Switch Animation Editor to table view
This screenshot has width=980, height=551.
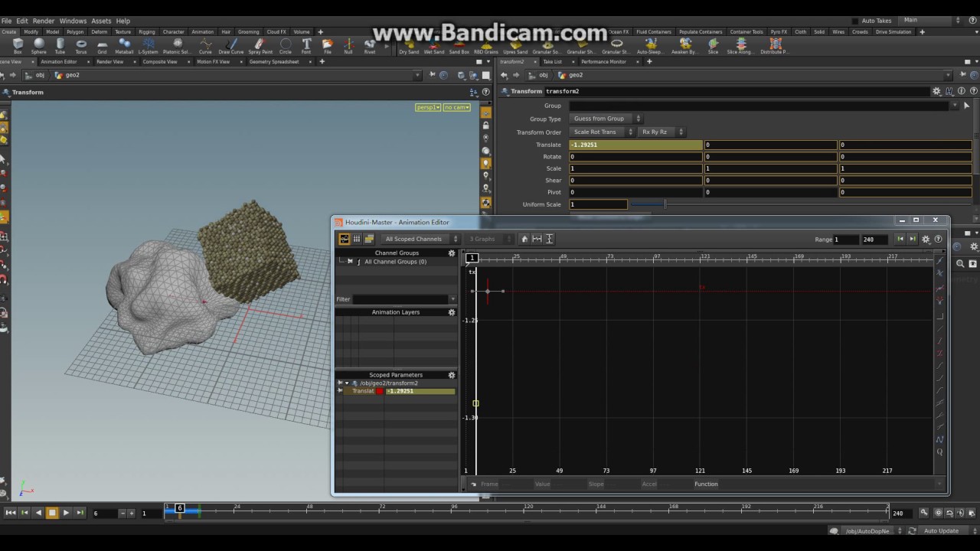click(357, 239)
